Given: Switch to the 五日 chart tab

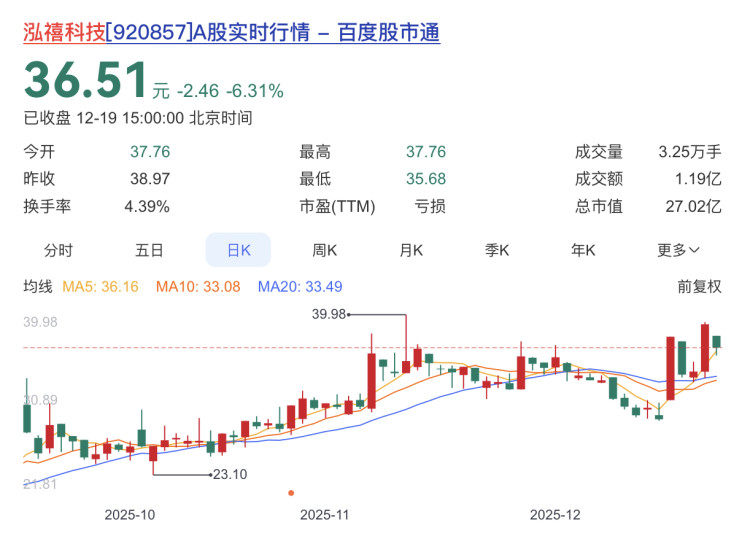Looking at the screenshot, I should pos(149,250).
